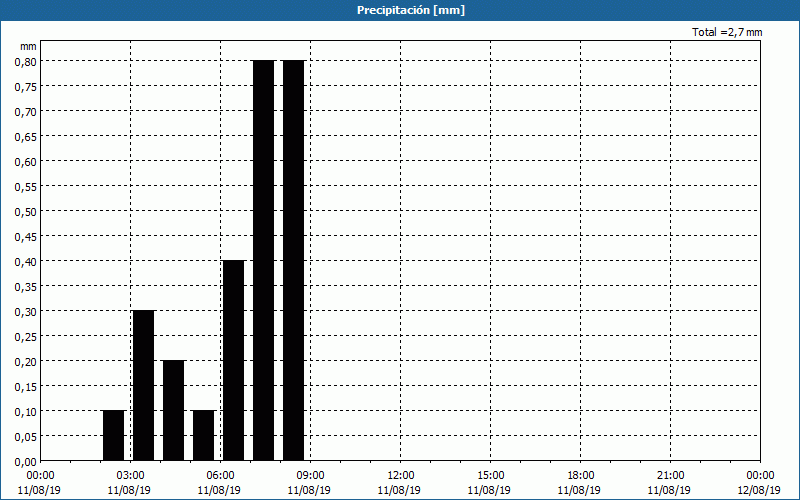Click the 0,75 y-axis label
This screenshot has height=500, width=800.
coord(25,86)
